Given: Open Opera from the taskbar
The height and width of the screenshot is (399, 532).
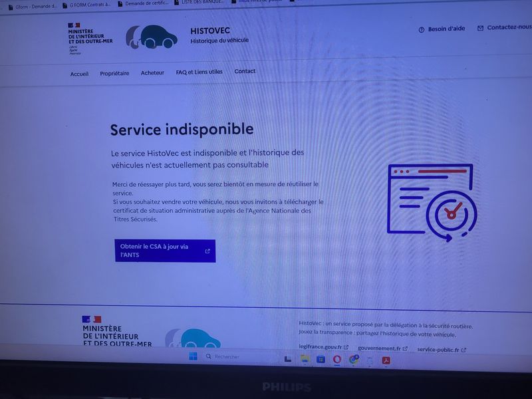Looking at the screenshot, I should (x=337, y=359).
